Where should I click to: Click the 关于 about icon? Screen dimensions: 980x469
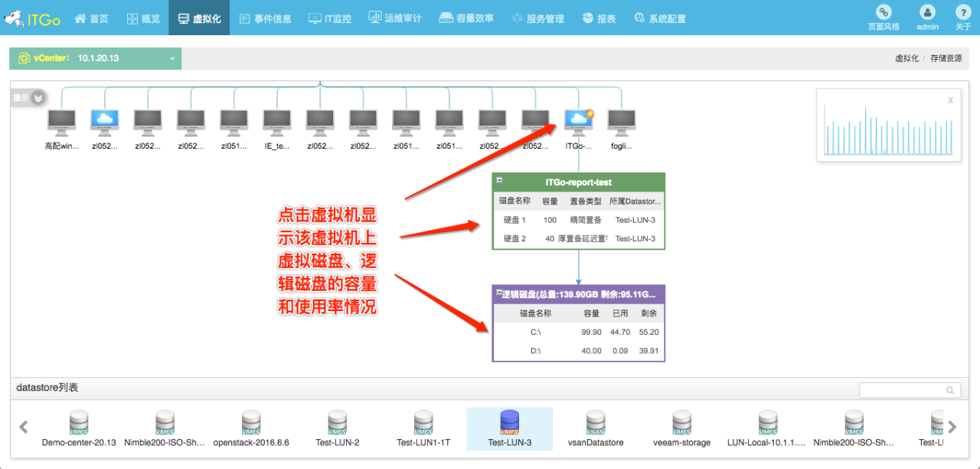tap(963, 12)
